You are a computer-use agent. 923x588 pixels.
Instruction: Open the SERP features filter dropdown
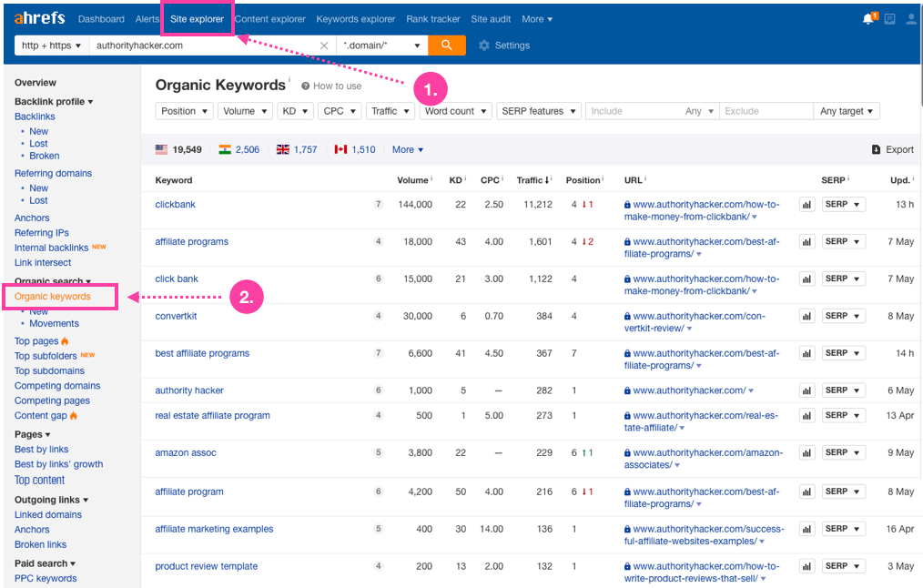tap(539, 111)
